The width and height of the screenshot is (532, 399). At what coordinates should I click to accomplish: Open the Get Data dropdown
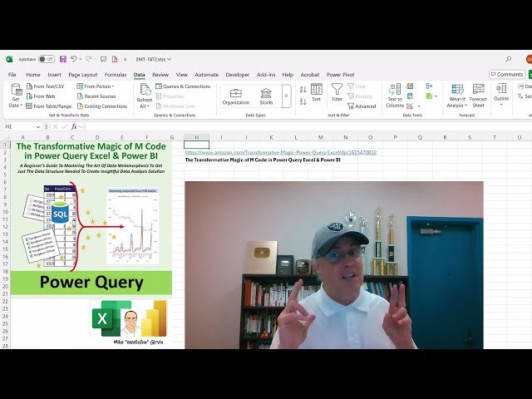(x=16, y=96)
